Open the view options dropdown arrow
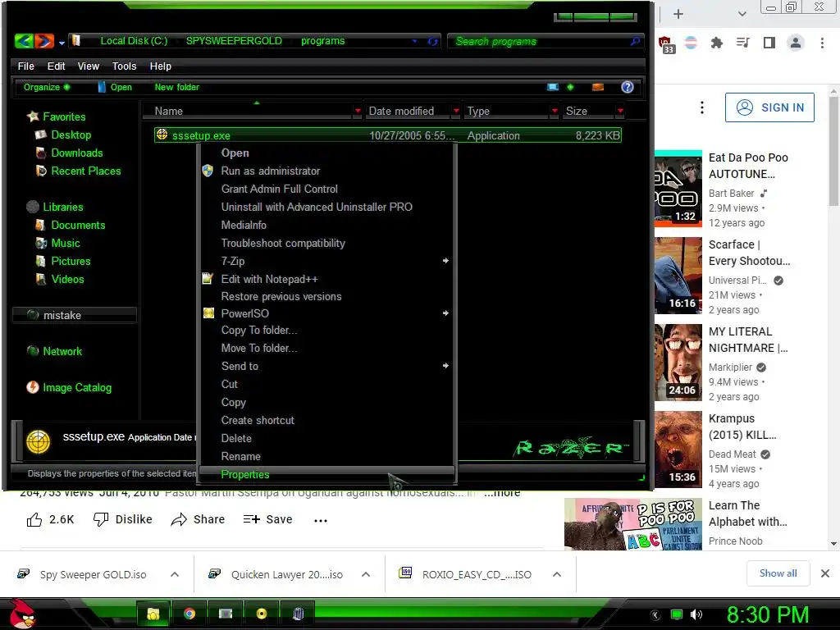 (x=570, y=87)
